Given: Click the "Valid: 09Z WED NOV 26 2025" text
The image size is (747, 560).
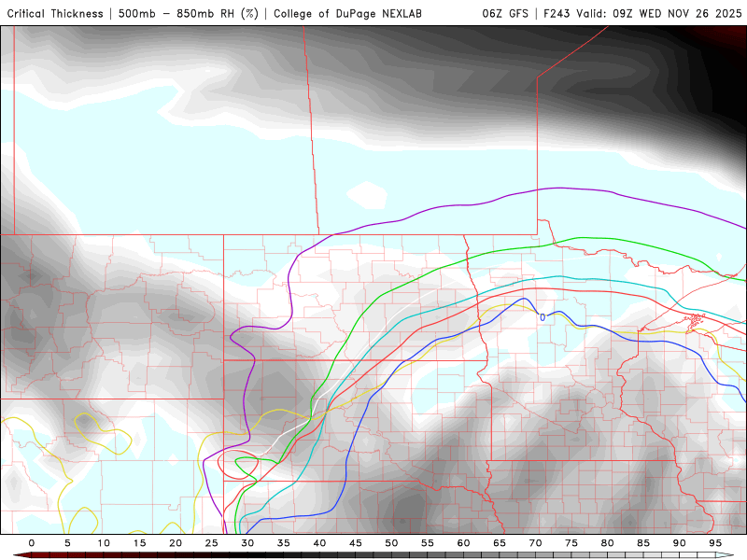Looking at the screenshot, I should pos(659,13).
